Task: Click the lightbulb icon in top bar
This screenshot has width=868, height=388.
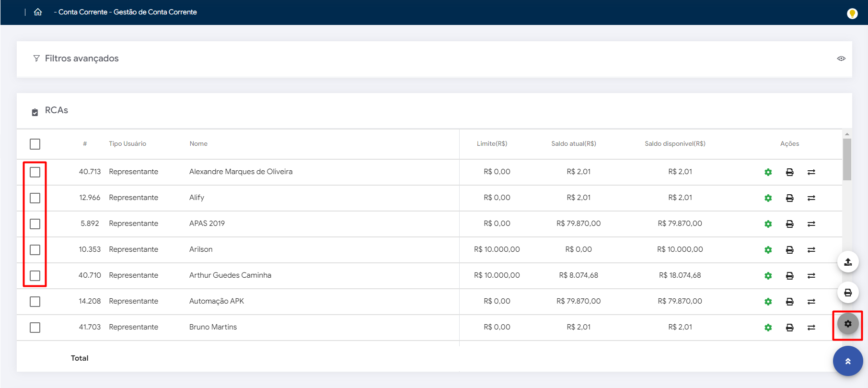Action: point(852,13)
